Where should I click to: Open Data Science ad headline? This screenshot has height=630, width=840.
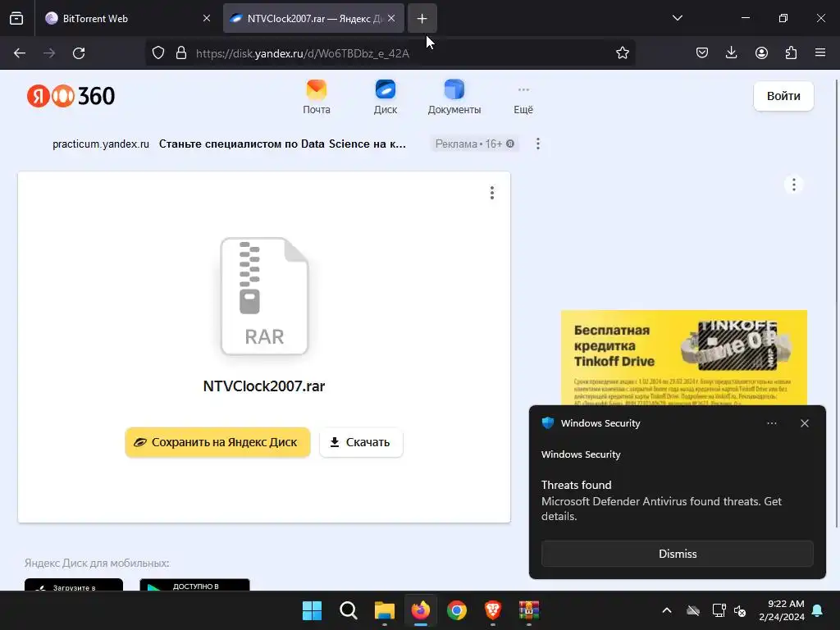pos(282,144)
